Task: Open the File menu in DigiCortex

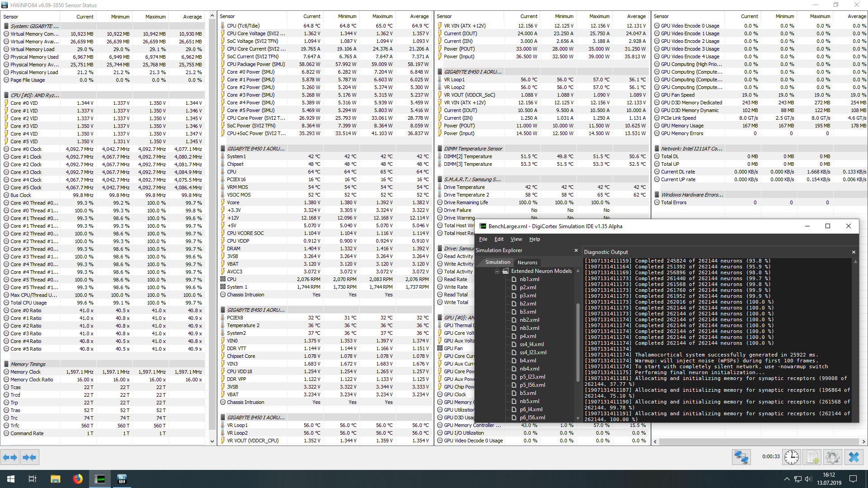Action: click(483, 239)
